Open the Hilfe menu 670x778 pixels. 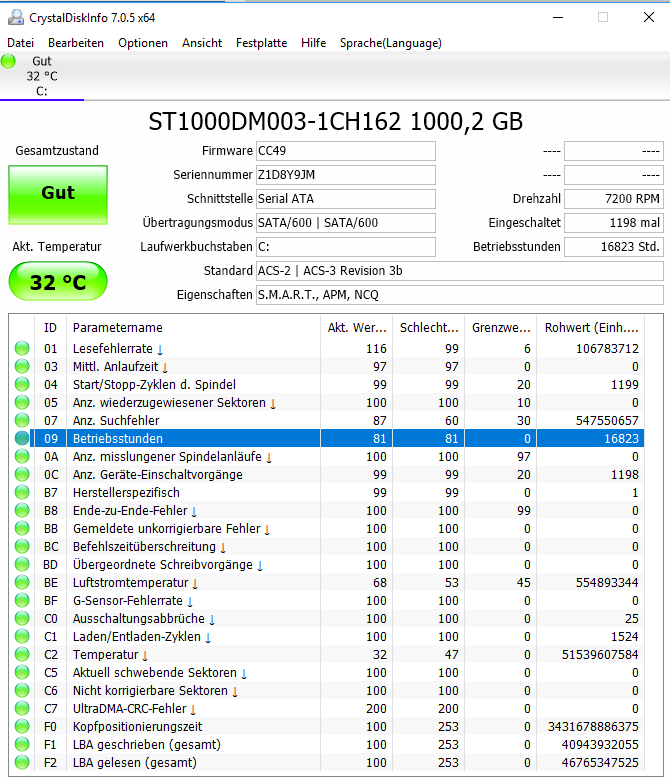tap(314, 43)
